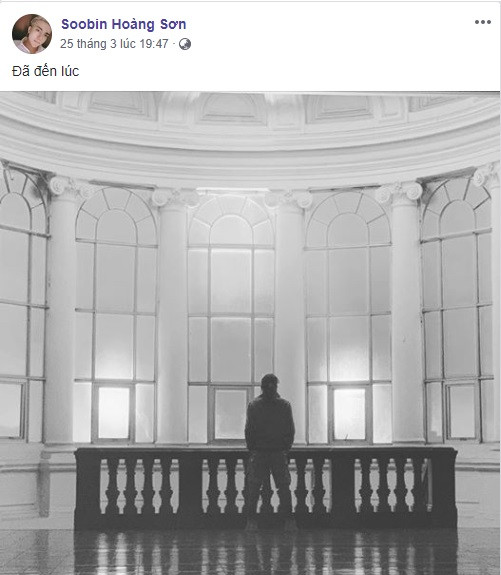501x575 pixels.
Task: Open the timestamp 25 tháng 3 lúc 19:47
Action: pos(114,44)
